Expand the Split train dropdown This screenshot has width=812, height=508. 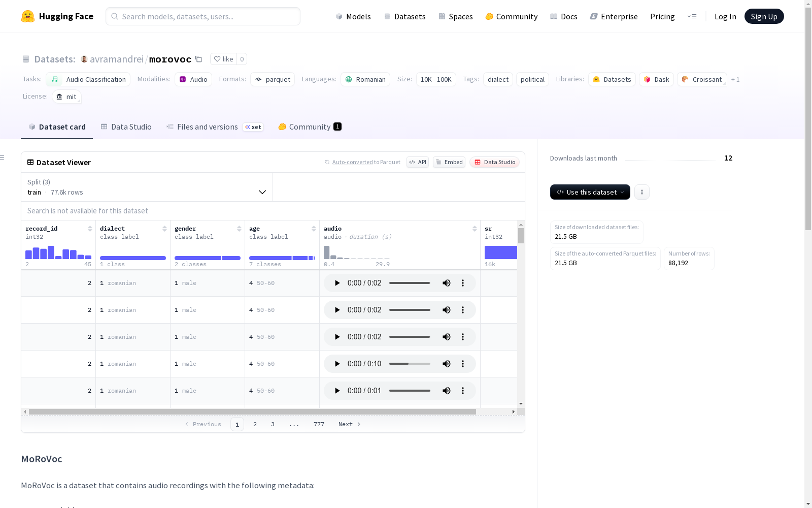tap(147, 187)
